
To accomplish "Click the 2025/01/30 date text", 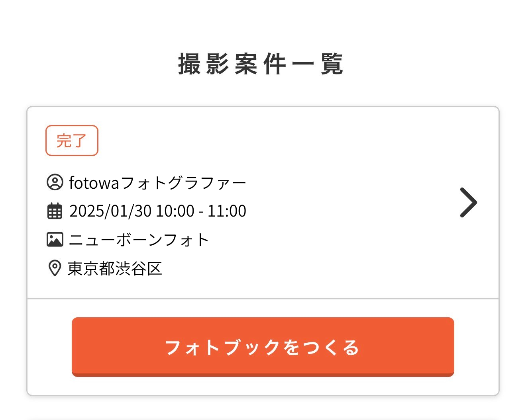I will 110,211.
